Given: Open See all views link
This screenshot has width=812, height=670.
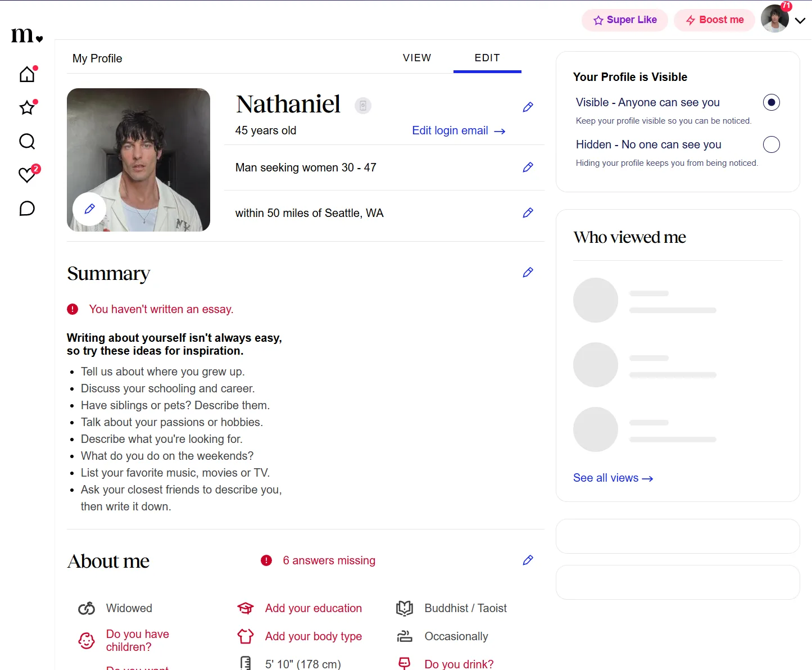Looking at the screenshot, I should pos(613,478).
